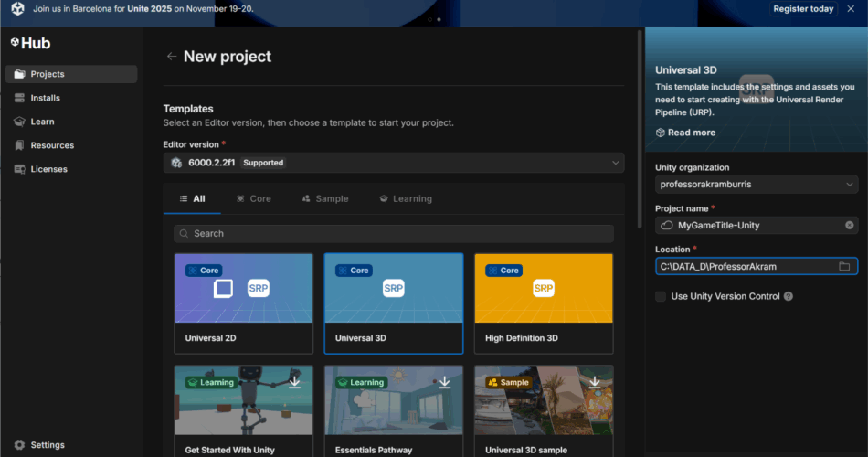868x457 pixels.
Task: Click the Sample badge on Universal 3D sample
Action: (x=509, y=382)
